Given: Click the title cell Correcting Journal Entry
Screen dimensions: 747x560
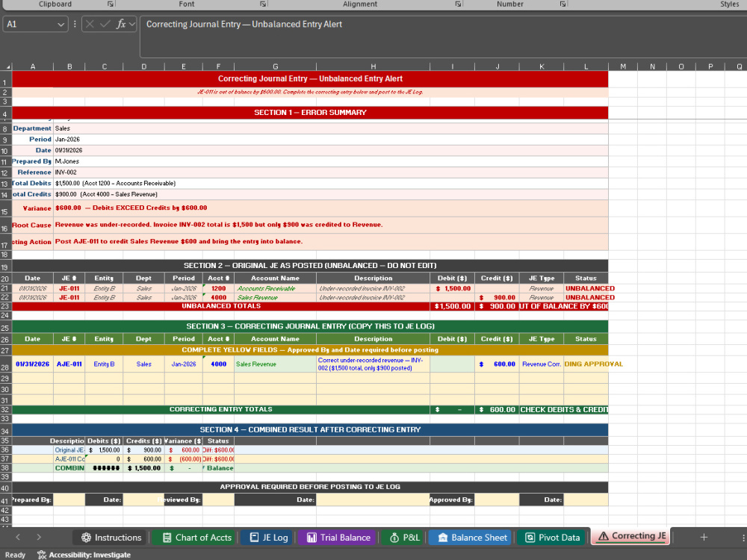Looking at the screenshot, I should coord(310,78).
